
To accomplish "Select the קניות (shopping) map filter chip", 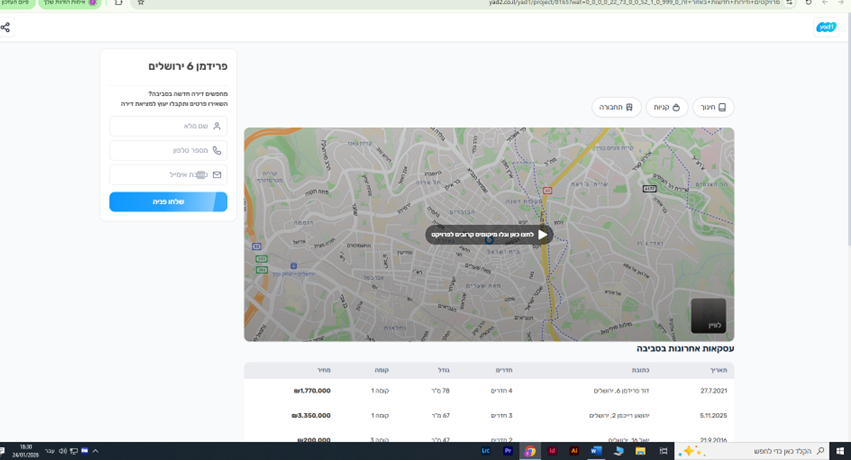I will [666, 107].
